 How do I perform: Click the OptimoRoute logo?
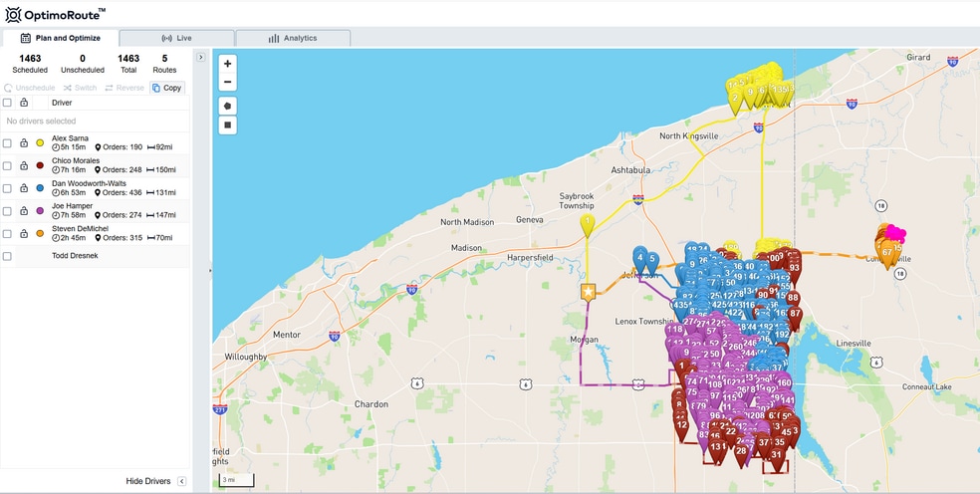tap(56, 14)
